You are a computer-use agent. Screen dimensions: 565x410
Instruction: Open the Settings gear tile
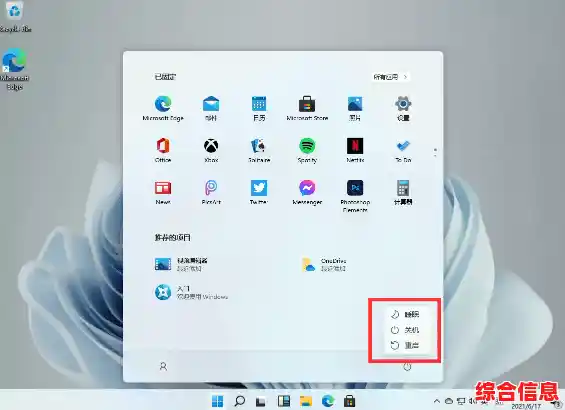tap(403, 108)
